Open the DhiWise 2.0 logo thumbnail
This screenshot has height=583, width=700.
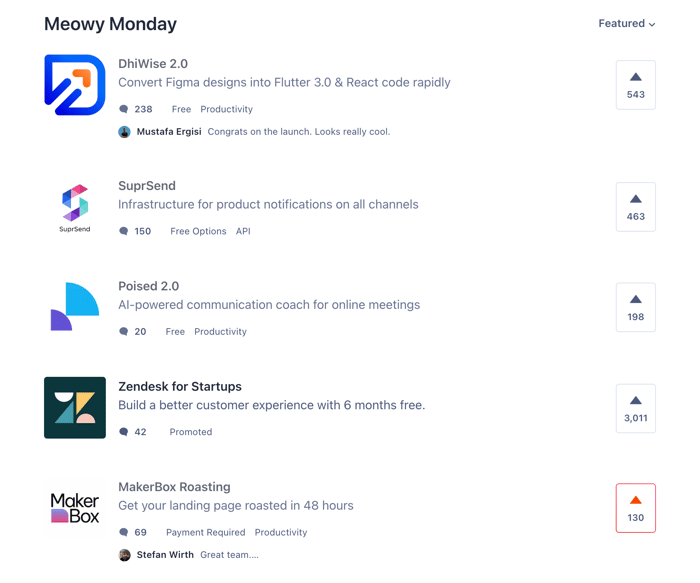[x=75, y=85]
